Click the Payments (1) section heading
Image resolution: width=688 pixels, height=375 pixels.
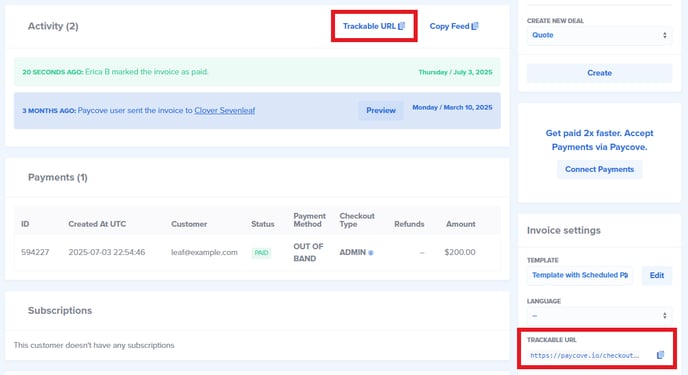pyautogui.click(x=57, y=177)
